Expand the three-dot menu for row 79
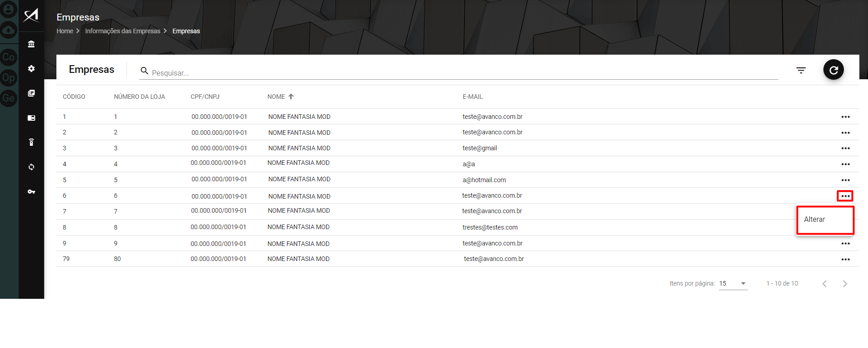This screenshot has width=868, height=348. 845,260
